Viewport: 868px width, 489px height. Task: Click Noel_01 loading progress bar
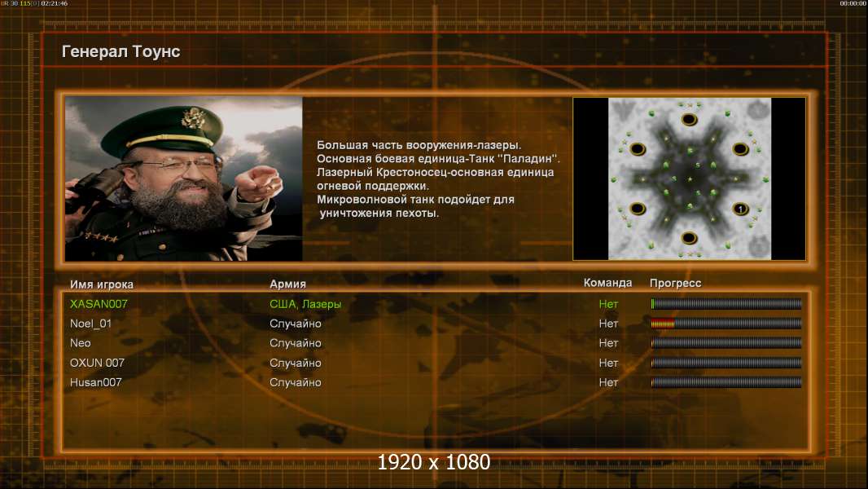pyautogui.click(x=726, y=324)
